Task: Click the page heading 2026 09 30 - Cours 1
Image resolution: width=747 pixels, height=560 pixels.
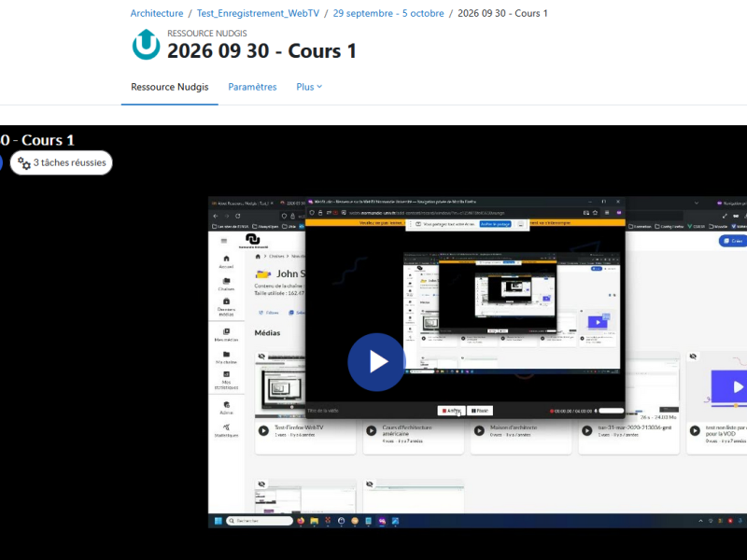Action: 261,51
